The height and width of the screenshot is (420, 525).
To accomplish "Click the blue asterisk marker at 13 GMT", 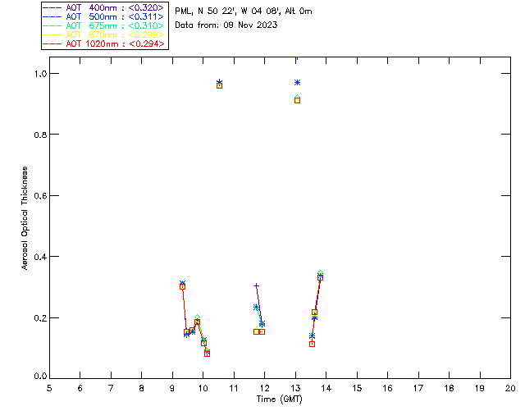I will click(x=297, y=82).
